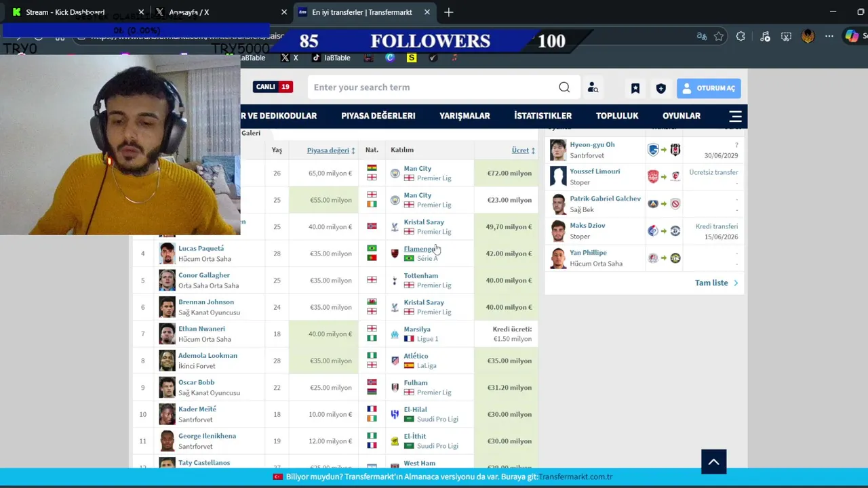Open OYUNLAR menu
The width and height of the screenshot is (868, 488).
pos(682,116)
